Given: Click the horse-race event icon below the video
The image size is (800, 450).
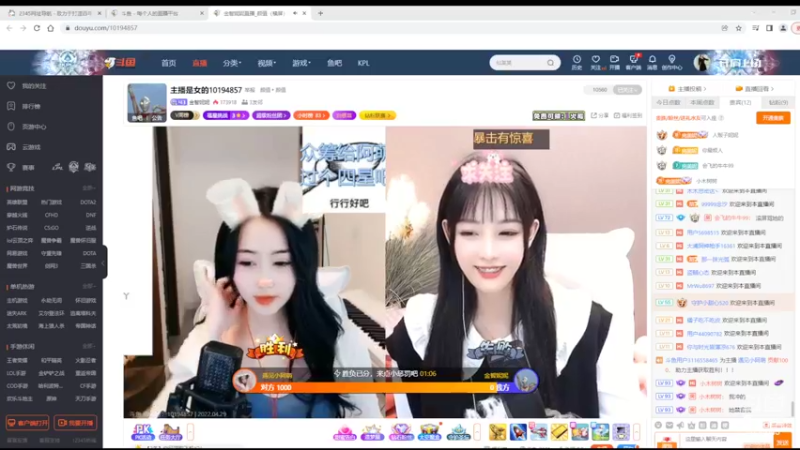Looking at the screenshot, I should pyautogui.click(x=170, y=432).
